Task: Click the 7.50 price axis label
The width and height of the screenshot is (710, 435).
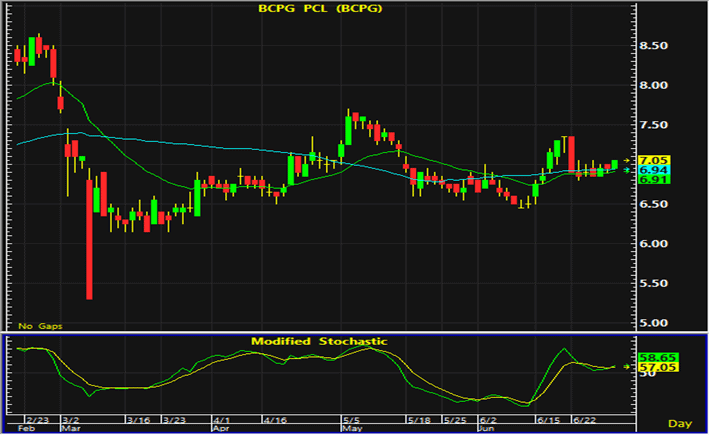Action: click(653, 125)
